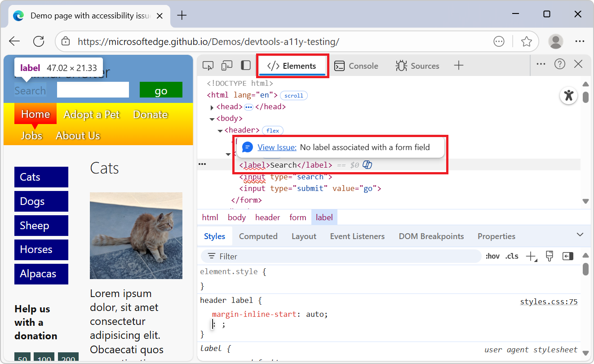
Task: Expand more Styles pane tabs chevron
Action: [580, 235]
